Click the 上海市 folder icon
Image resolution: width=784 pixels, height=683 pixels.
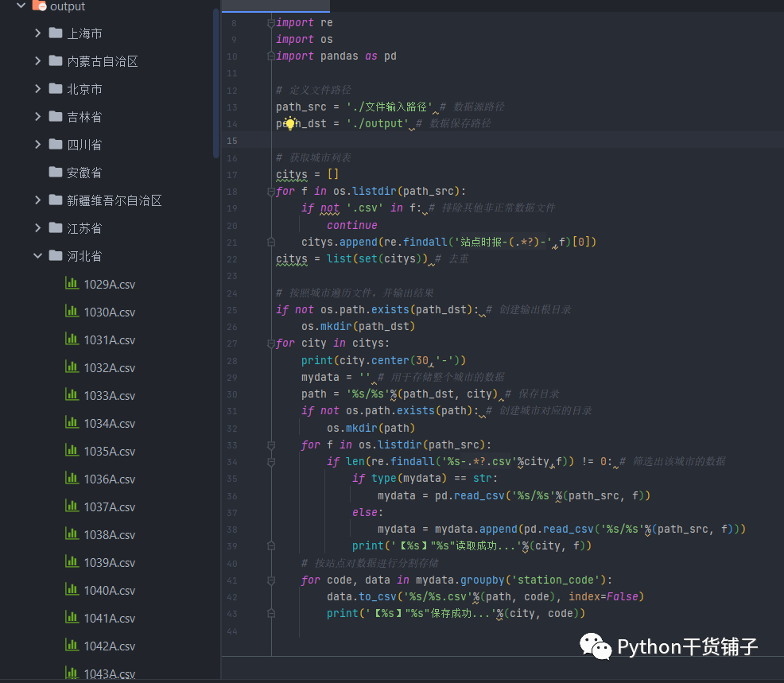pos(56,33)
